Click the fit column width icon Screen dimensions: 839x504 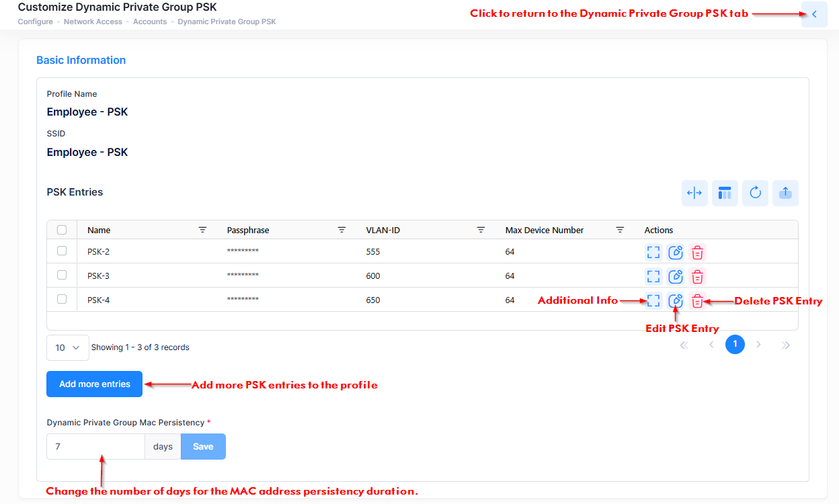(694, 193)
